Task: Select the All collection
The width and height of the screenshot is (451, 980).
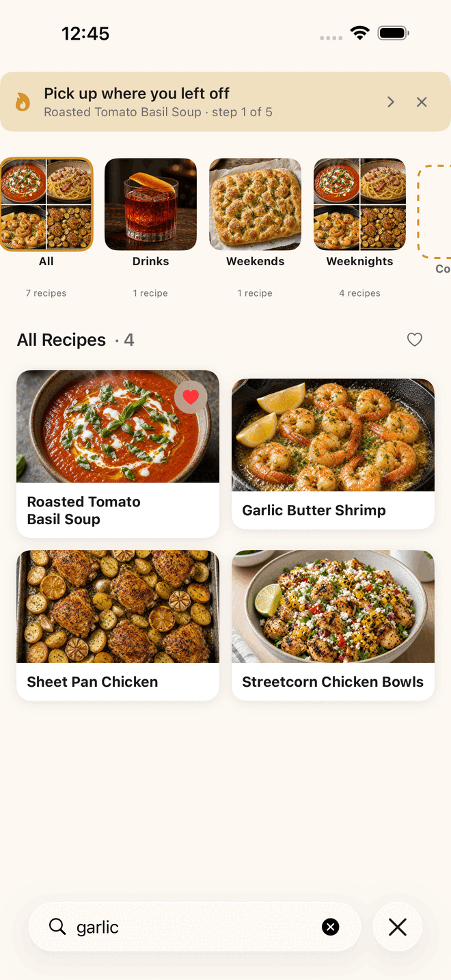Action: (46, 204)
